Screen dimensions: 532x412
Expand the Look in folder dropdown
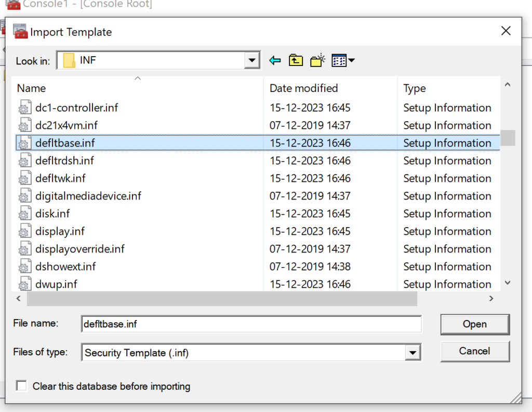[252, 60]
